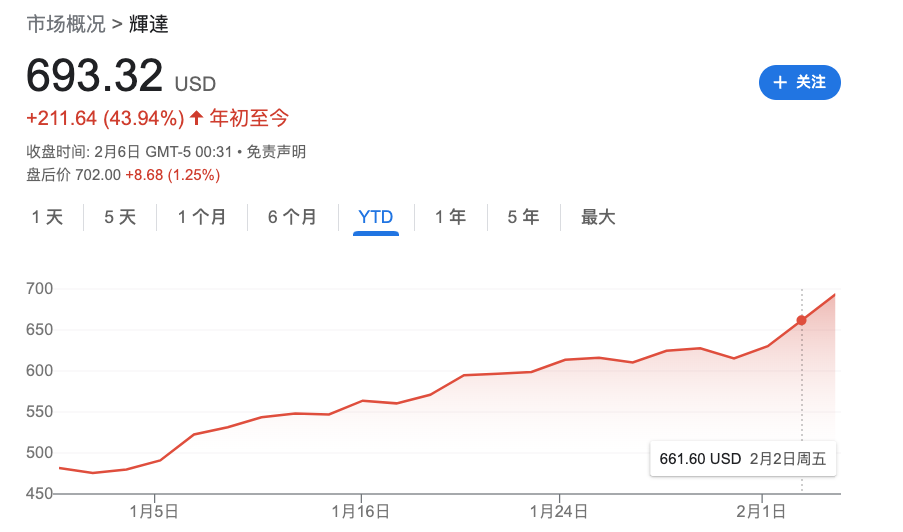The height and width of the screenshot is (532, 903).
Task: Click the +8.68 (1.25%) after-hours change
Action: (173, 175)
